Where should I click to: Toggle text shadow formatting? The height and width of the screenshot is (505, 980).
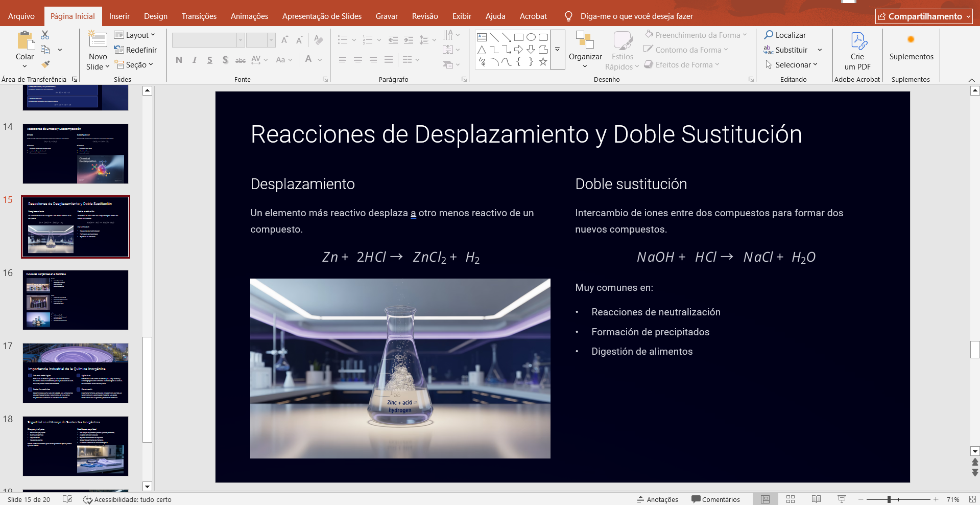pos(225,60)
